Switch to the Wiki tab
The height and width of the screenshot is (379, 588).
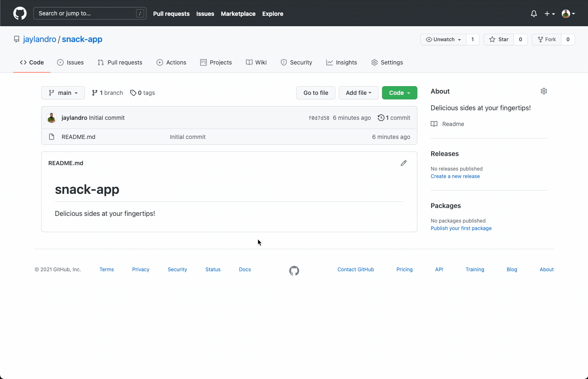256,62
